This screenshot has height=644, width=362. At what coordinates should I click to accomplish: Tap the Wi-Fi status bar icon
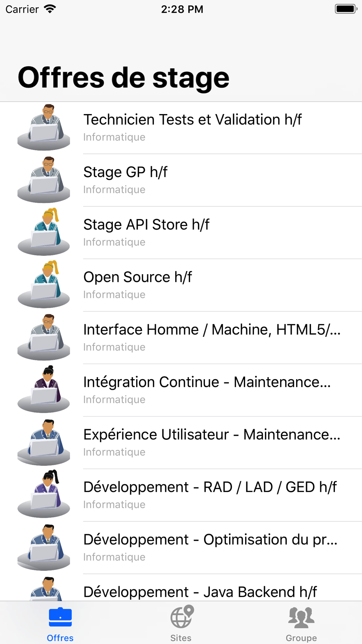50,9
